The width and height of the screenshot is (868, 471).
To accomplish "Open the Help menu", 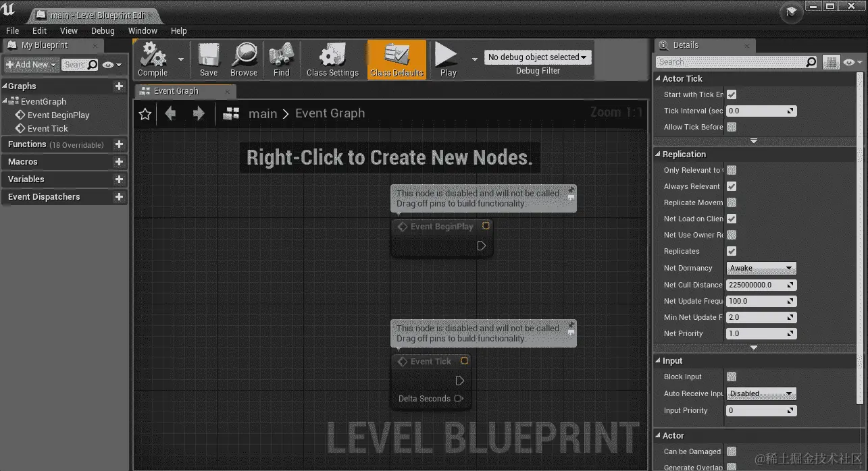I will tap(178, 30).
